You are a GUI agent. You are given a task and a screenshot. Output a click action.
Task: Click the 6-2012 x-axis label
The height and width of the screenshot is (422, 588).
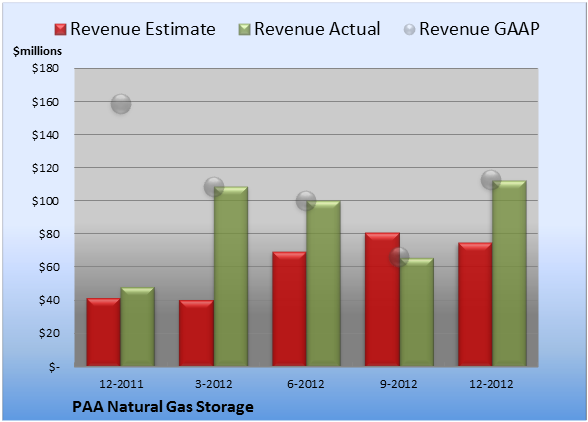tap(306, 384)
